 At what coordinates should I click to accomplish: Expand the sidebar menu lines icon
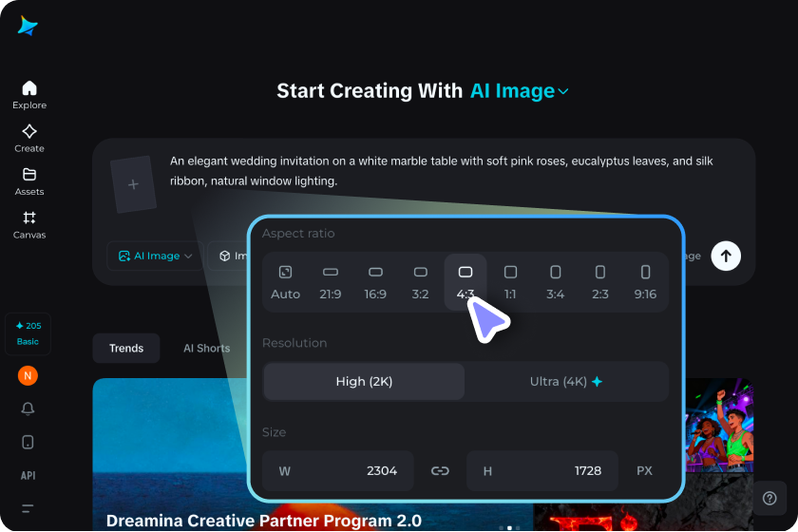tap(28, 508)
